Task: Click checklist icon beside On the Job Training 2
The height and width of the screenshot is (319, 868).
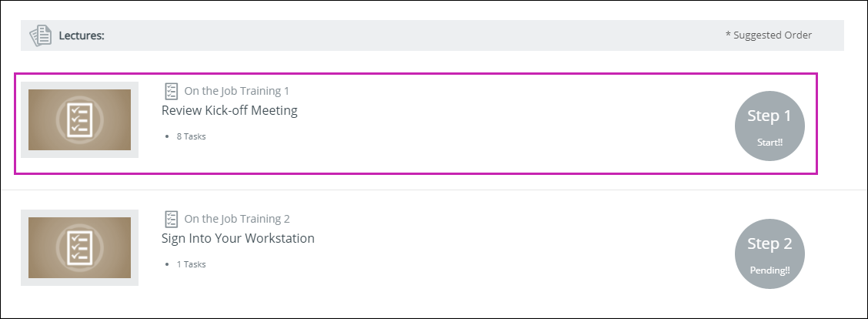Action: (x=172, y=219)
